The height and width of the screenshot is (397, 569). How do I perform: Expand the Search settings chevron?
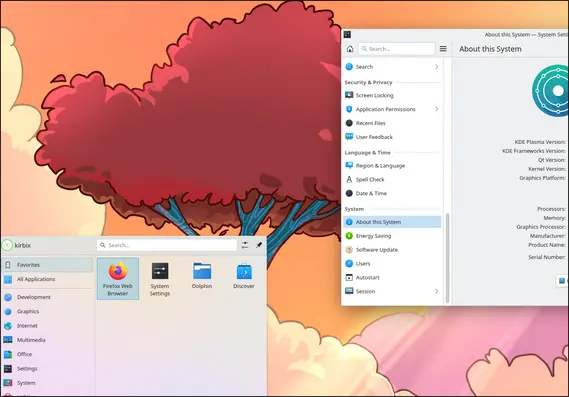pyautogui.click(x=437, y=67)
